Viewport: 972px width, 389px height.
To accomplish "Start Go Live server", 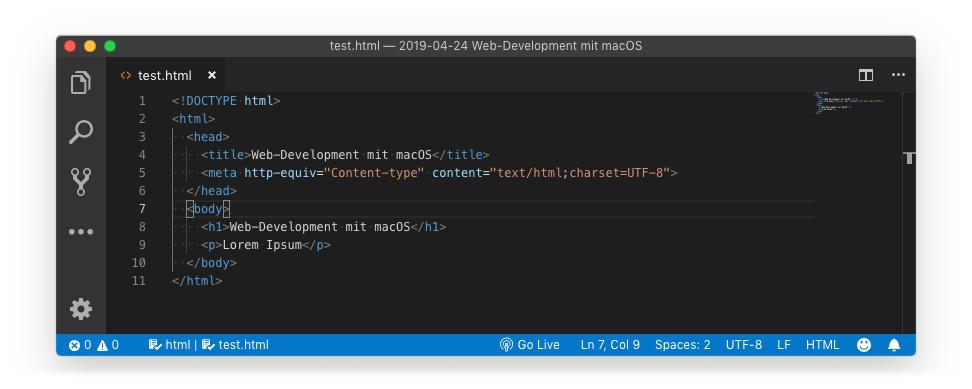I will coord(529,345).
